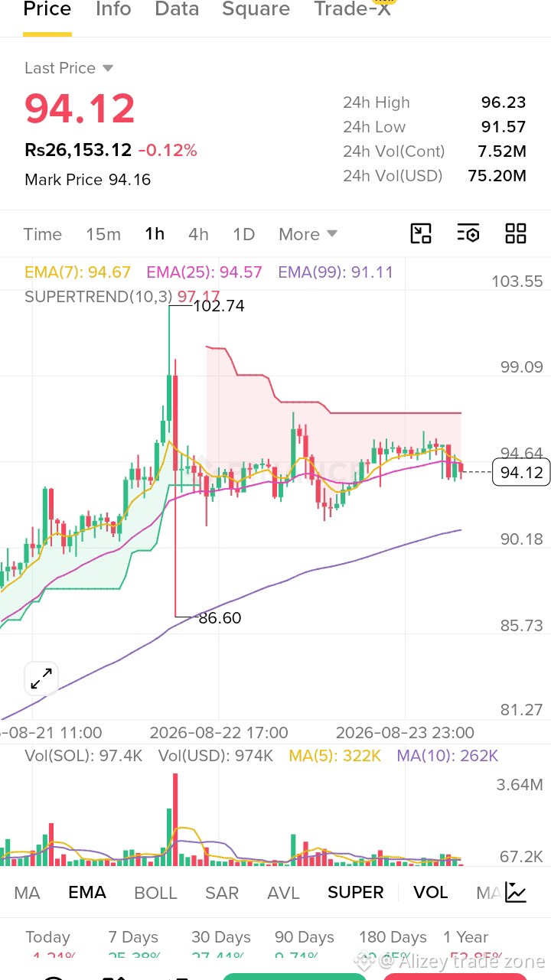Viewport: 551px width, 980px height.
Task: Go to the Square tab
Action: pos(256,10)
